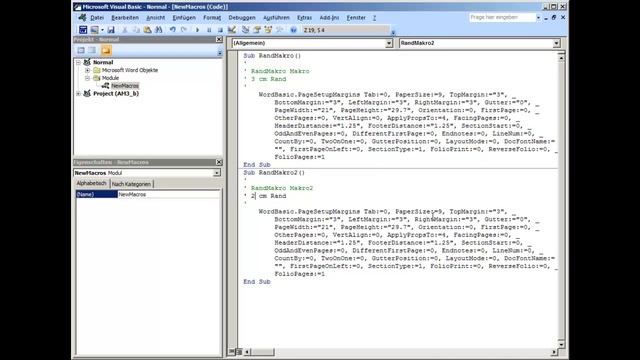Switch to Full Module View at bottom
This screenshot has height=360, width=640.
point(239,351)
